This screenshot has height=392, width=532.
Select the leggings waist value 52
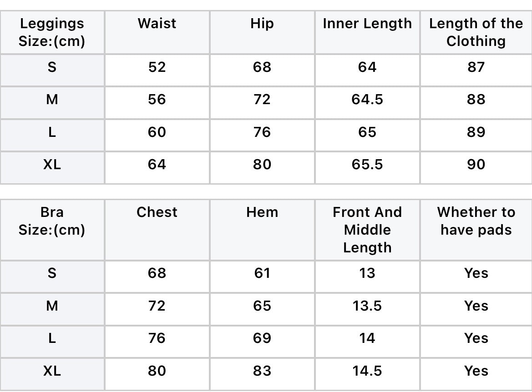pos(157,67)
